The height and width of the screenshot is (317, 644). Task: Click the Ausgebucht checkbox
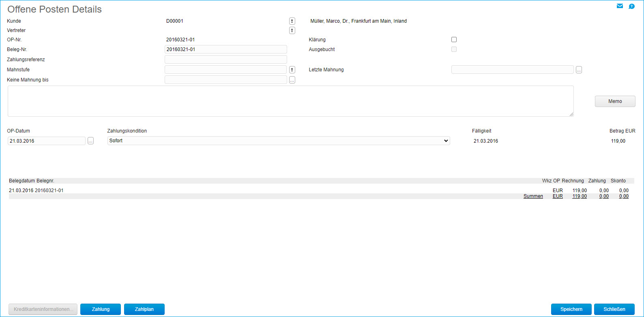click(454, 49)
